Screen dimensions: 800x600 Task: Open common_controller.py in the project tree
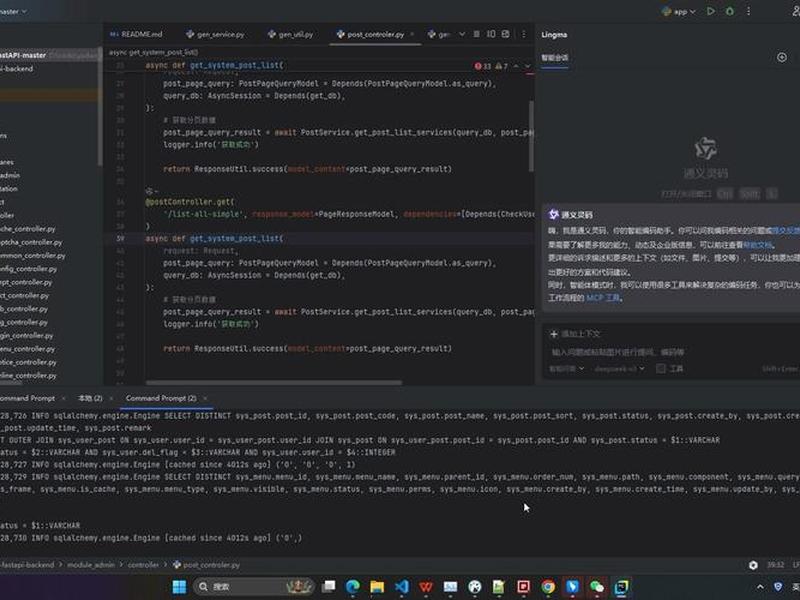[33, 255]
